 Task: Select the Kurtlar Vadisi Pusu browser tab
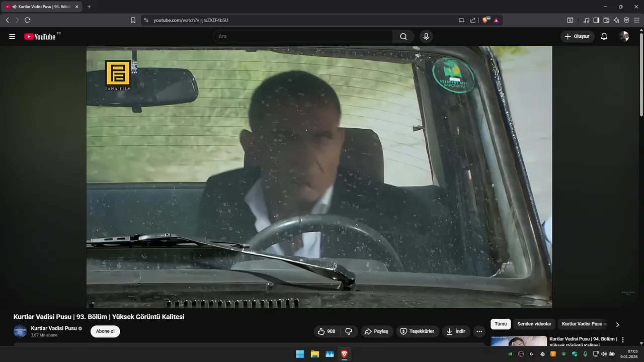click(42, 7)
